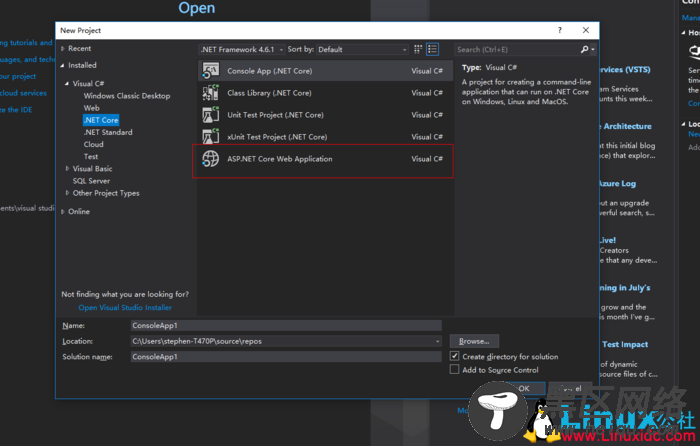Image resolution: width=700 pixels, height=446 pixels.
Task: Select Class Library (.NET Core) template text
Action: (x=269, y=93)
